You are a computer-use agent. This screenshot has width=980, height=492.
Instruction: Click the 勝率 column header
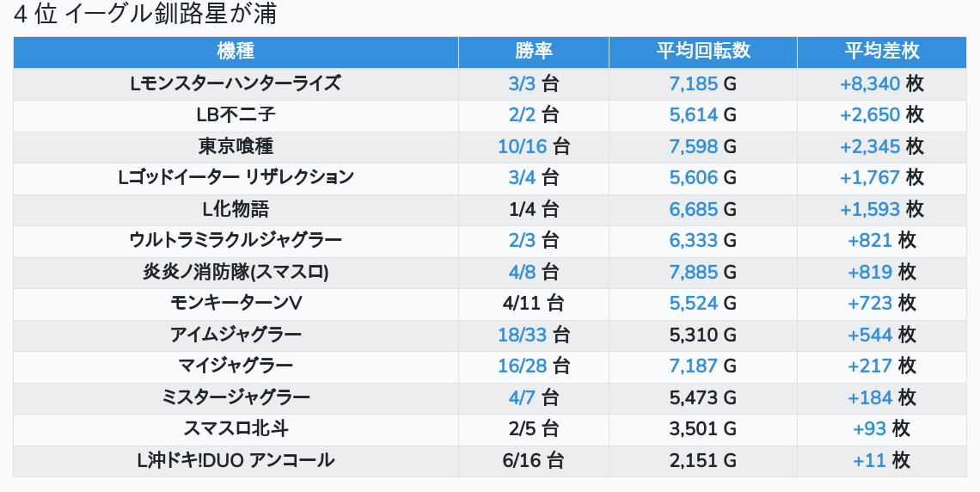[x=533, y=51]
